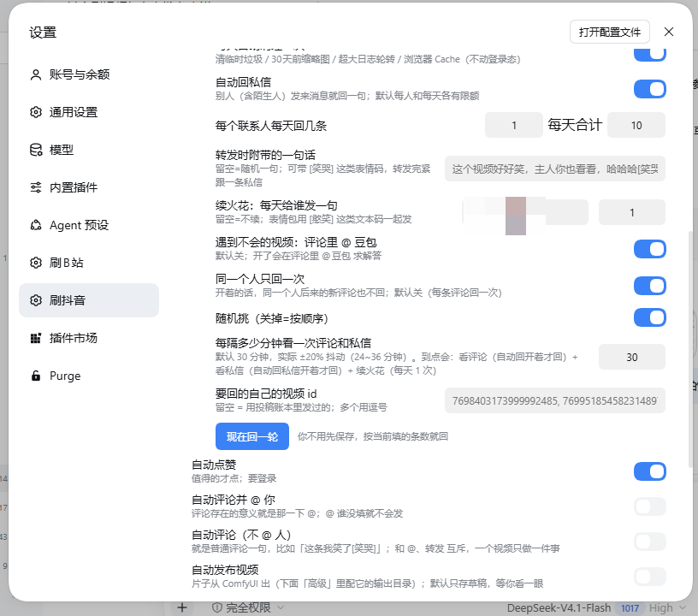Enable the 自动评论并 @ 你 switch
Image resolution: width=698 pixels, height=616 pixels.
[650, 506]
